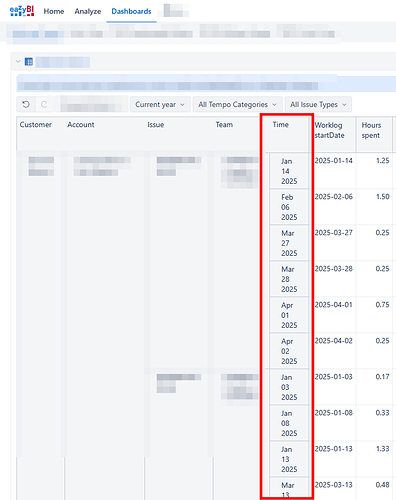Click the Account column header
Viewport: 396px width, 500px height.
tap(81, 125)
